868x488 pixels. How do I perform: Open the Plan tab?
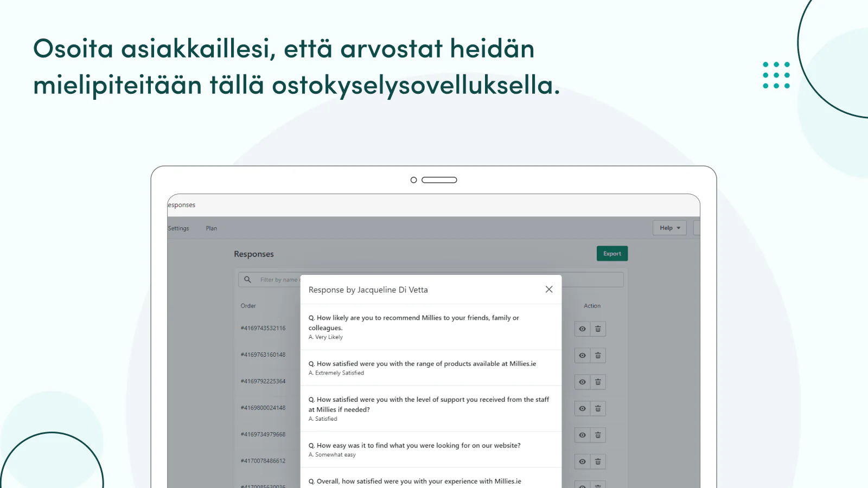(212, 228)
